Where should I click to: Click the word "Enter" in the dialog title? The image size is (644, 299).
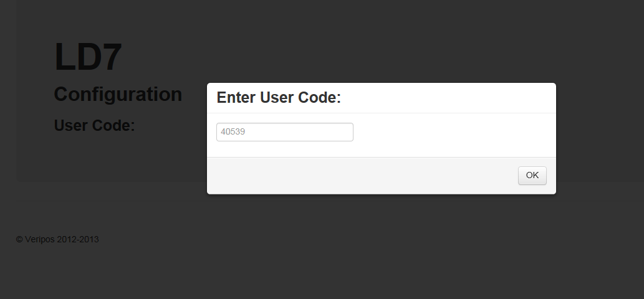pos(236,98)
